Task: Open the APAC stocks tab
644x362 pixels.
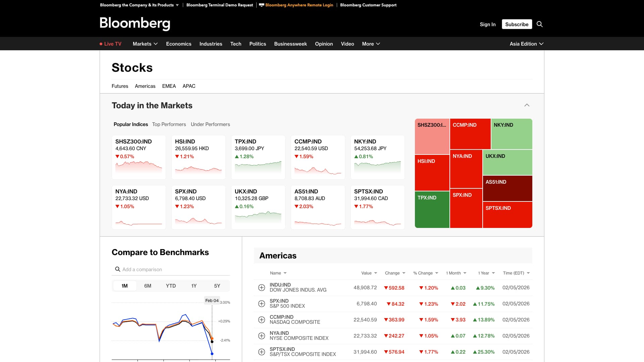Action: tap(189, 86)
